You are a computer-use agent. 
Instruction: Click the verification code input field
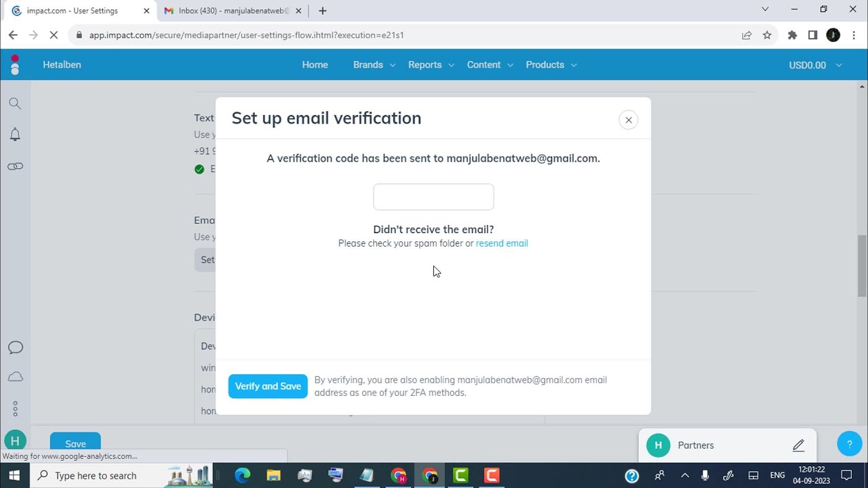[433, 197]
